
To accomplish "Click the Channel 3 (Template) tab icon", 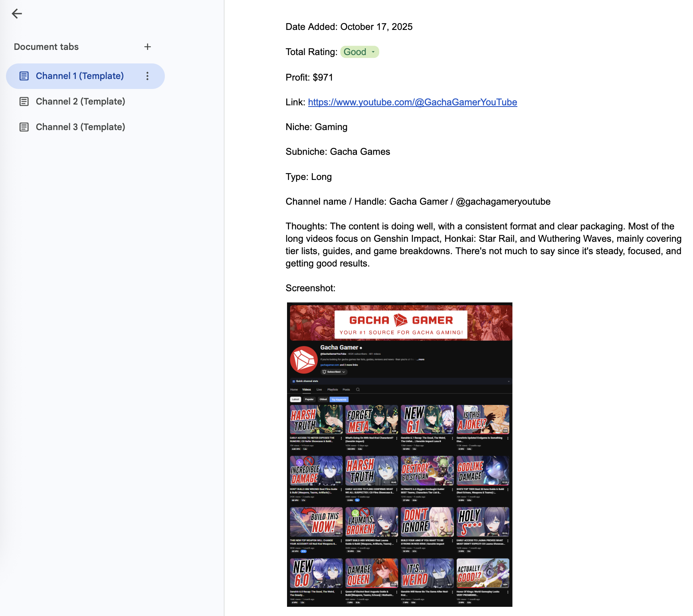I will point(24,127).
